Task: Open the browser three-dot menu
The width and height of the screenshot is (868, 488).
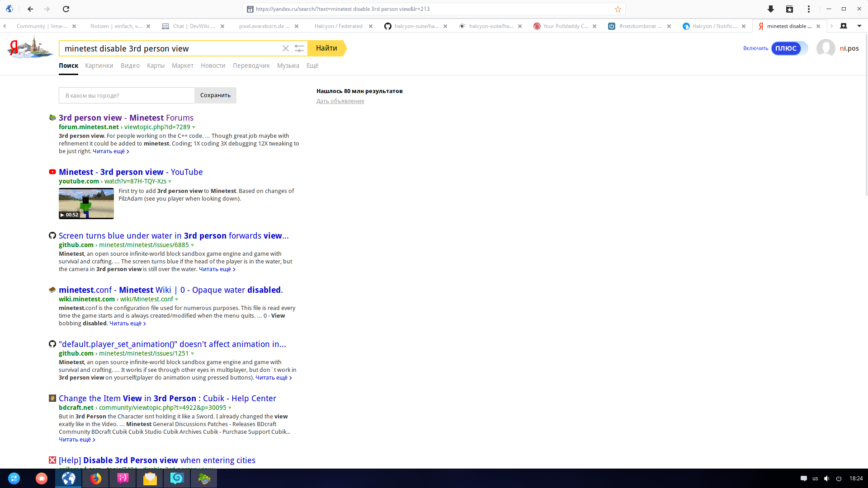Action: (x=809, y=9)
